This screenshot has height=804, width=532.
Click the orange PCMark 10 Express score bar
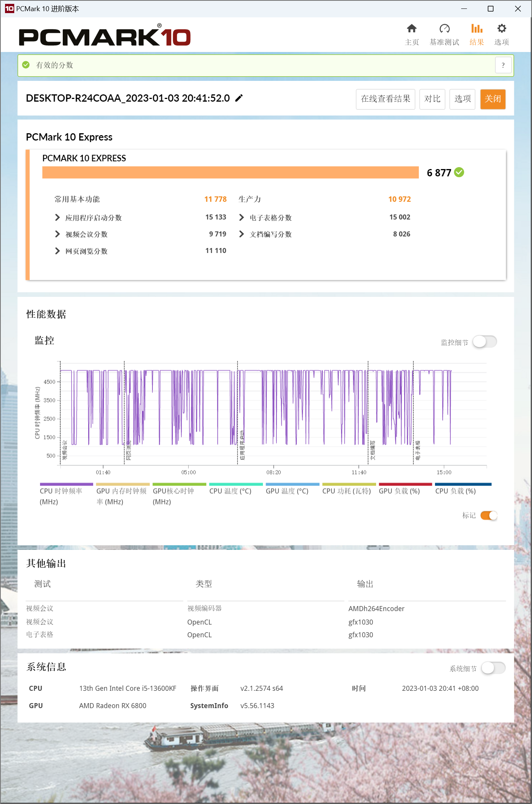click(230, 172)
